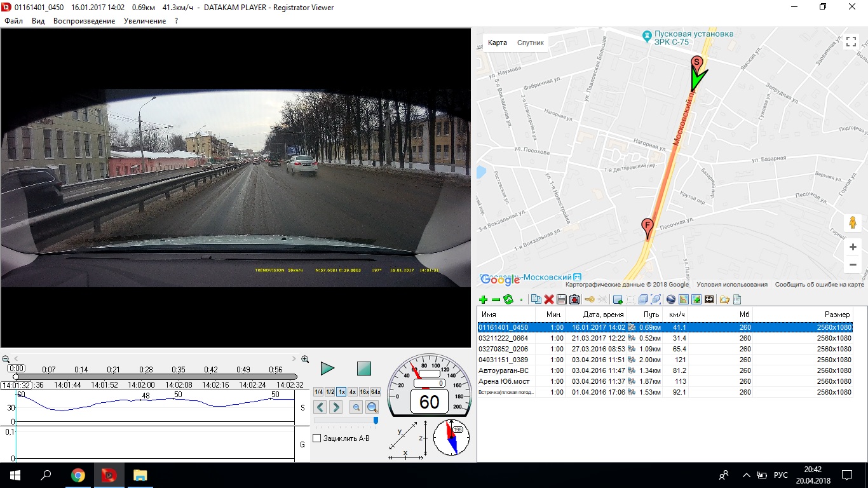The height and width of the screenshot is (488, 868).
Task: Click the blue slider under speed buttons
Action: coord(376,420)
